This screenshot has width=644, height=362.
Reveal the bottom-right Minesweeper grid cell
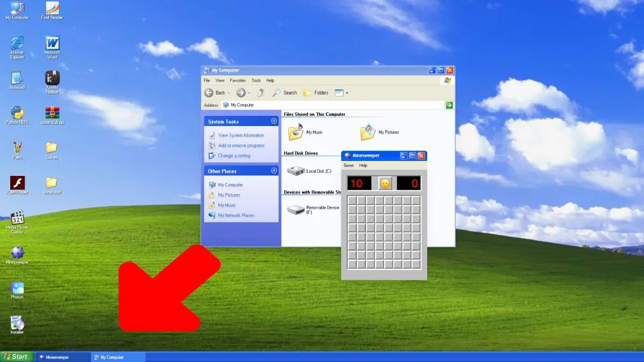tap(416, 264)
